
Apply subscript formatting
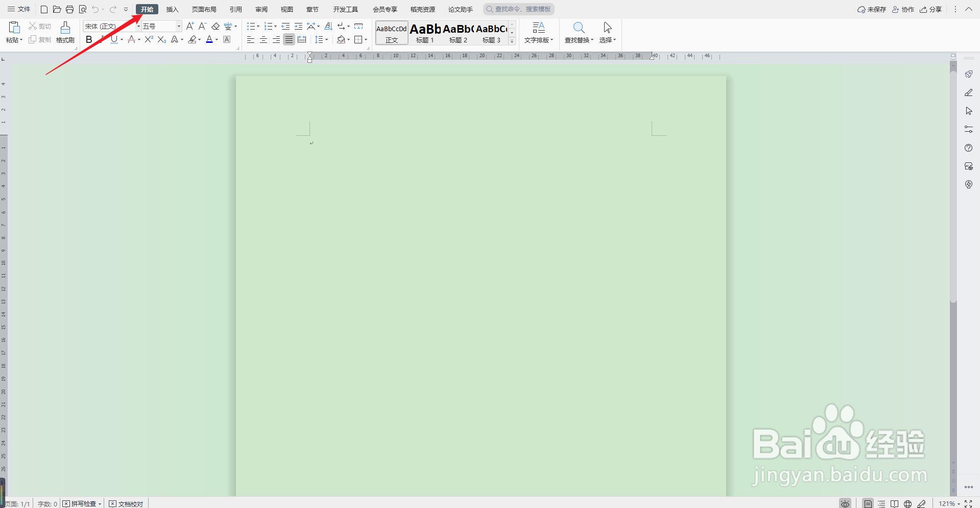click(161, 39)
